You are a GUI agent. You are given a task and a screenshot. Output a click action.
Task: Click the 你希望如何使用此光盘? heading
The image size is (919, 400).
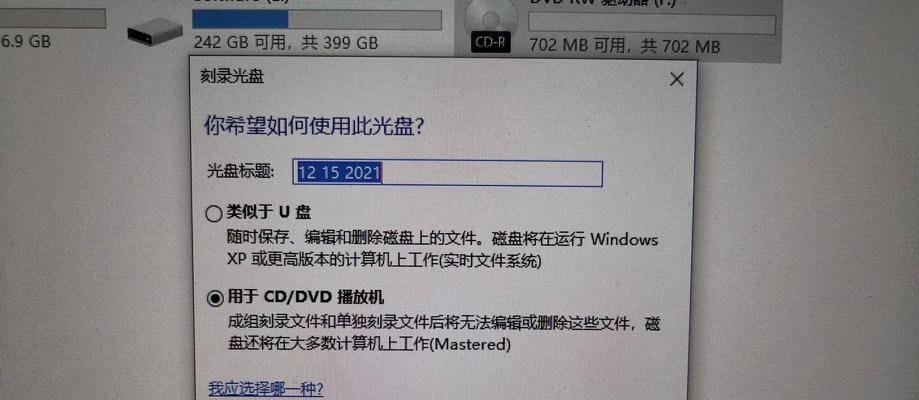coord(314,126)
